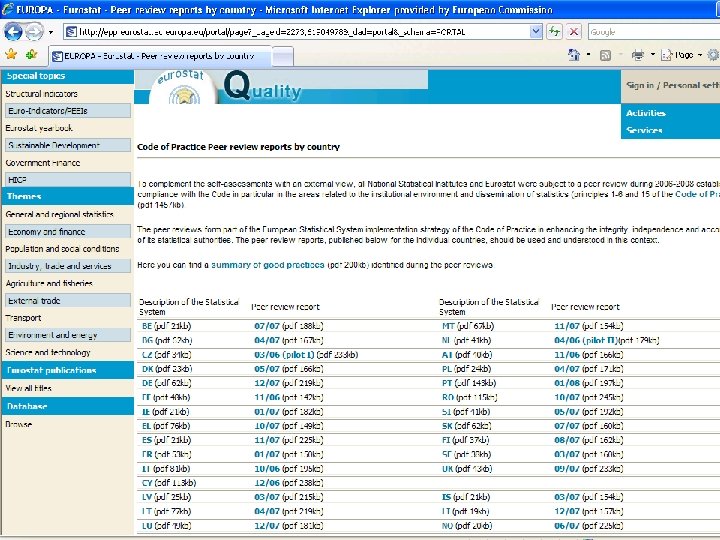Open General and regional statistics theme
The image size is (720, 540).
[x=59, y=214]
